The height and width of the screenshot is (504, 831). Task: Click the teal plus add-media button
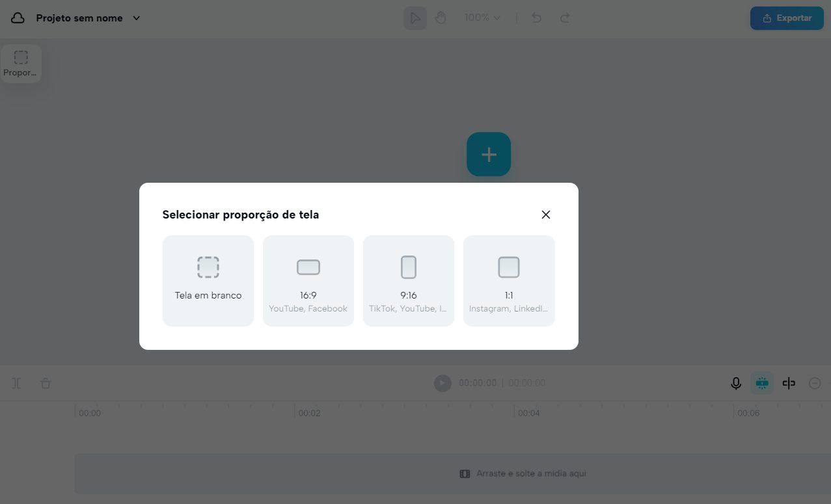pos(489,154)
